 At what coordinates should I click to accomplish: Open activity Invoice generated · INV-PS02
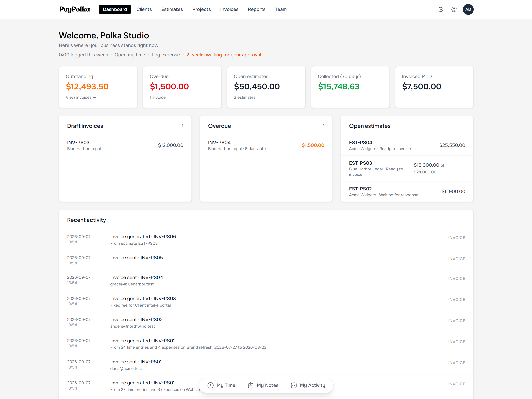click(x=266, y=344)
